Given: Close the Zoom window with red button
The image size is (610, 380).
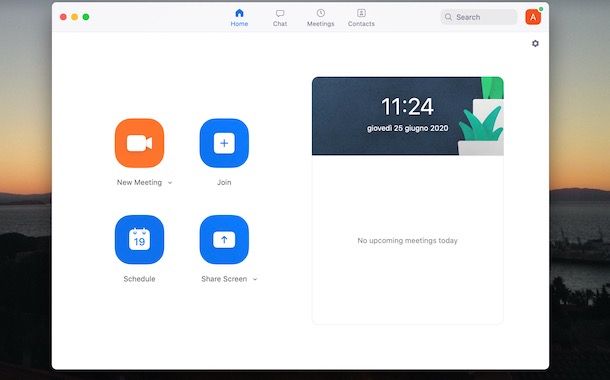Looking at the screenshot, I should coord(63,17).
